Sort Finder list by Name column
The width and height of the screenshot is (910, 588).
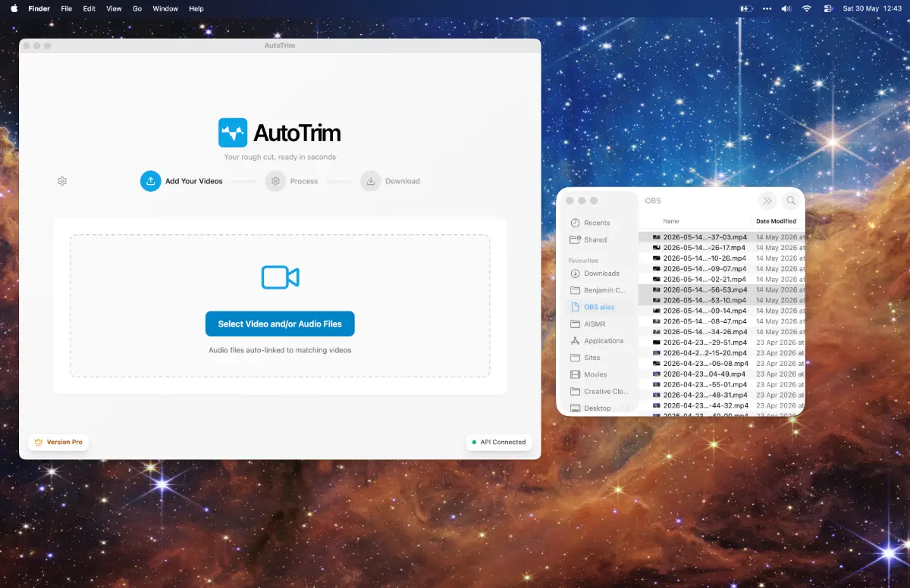(x=671, y=221)
